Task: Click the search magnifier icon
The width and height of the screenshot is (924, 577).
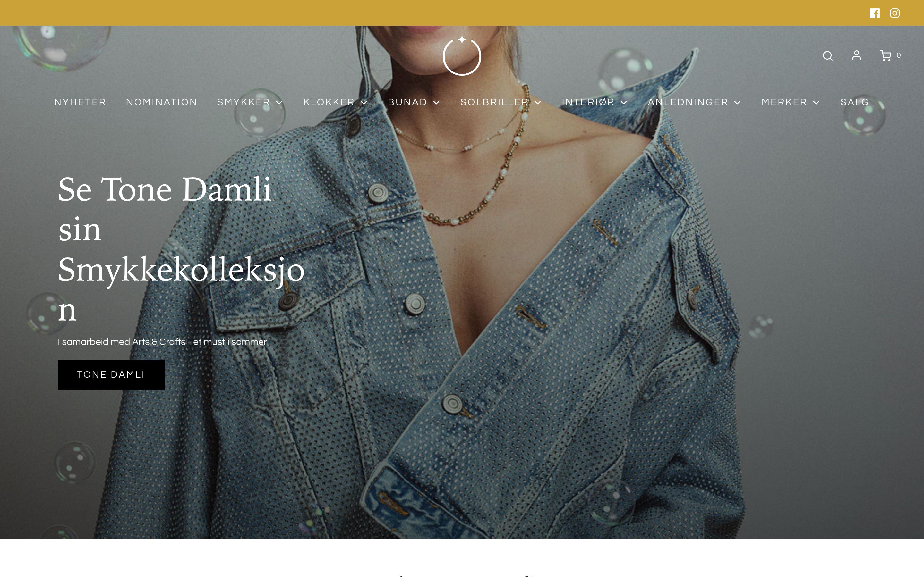Action: coord(827,56)
